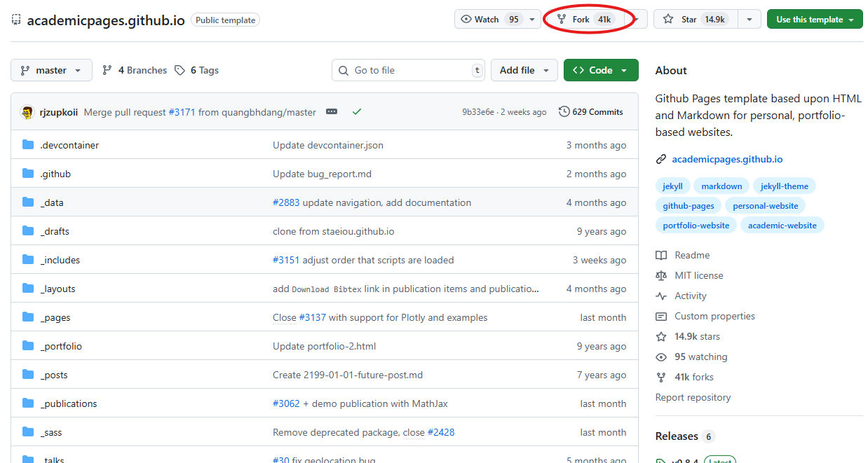Open the master branch dropdown
The image size is (868, 463).
51,70
